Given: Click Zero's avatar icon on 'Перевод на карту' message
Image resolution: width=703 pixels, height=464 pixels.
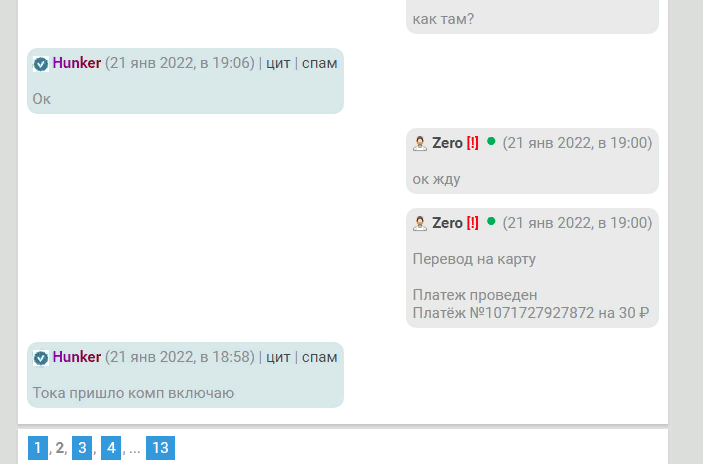Looking at the screenshot, I should click(x=420, y=224).
